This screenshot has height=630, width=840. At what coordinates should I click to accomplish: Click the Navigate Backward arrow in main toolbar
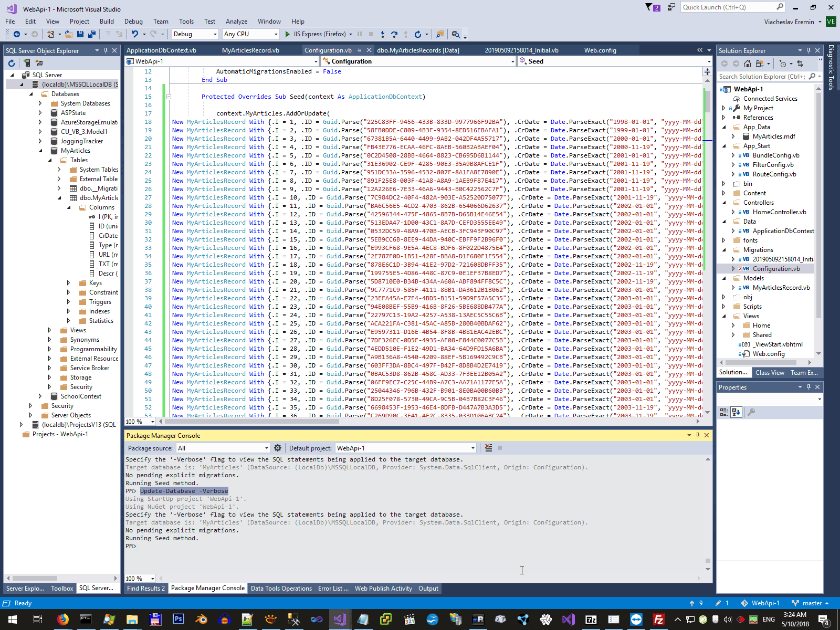pos(17,34)
